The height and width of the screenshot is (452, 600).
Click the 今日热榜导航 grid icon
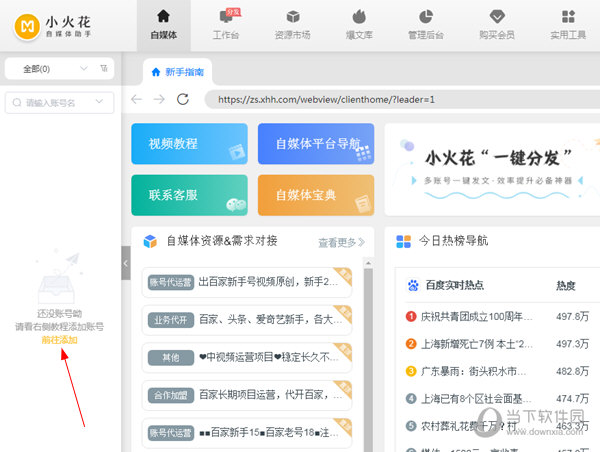coord(403,242)
